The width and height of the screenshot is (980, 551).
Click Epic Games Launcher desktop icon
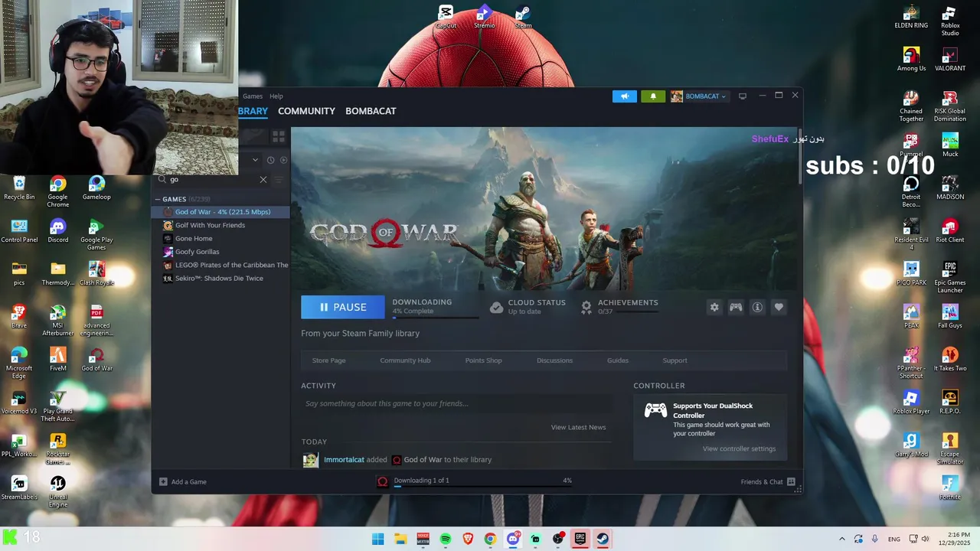[x=950, y=277]
